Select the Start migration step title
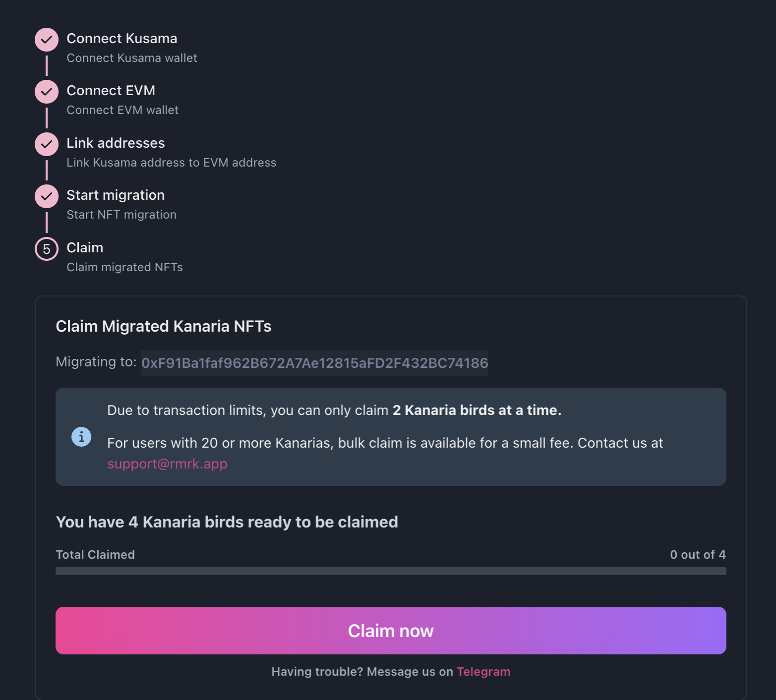 [116, 195]
